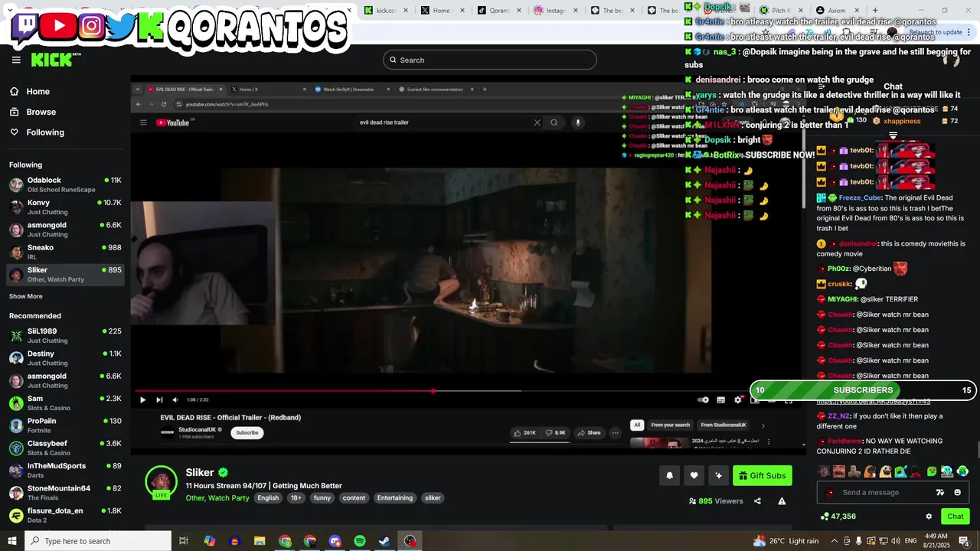Screen dimensions: 980x551
Task: Select the All chip on YouTube
Action: point(636,425)
